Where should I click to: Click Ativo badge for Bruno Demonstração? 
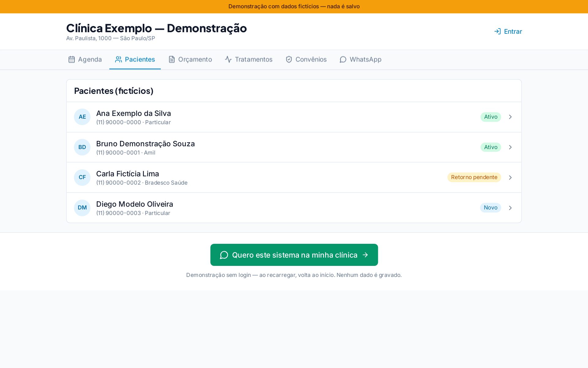coord(491,147)
